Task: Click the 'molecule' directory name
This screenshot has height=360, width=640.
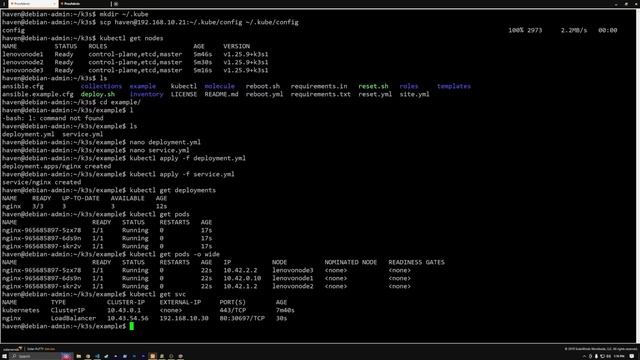Action: coord(220,86)
